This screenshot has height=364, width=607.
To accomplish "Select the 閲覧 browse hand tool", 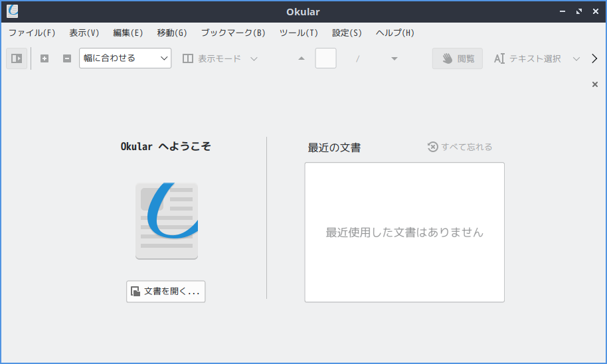I will [457, 58].
